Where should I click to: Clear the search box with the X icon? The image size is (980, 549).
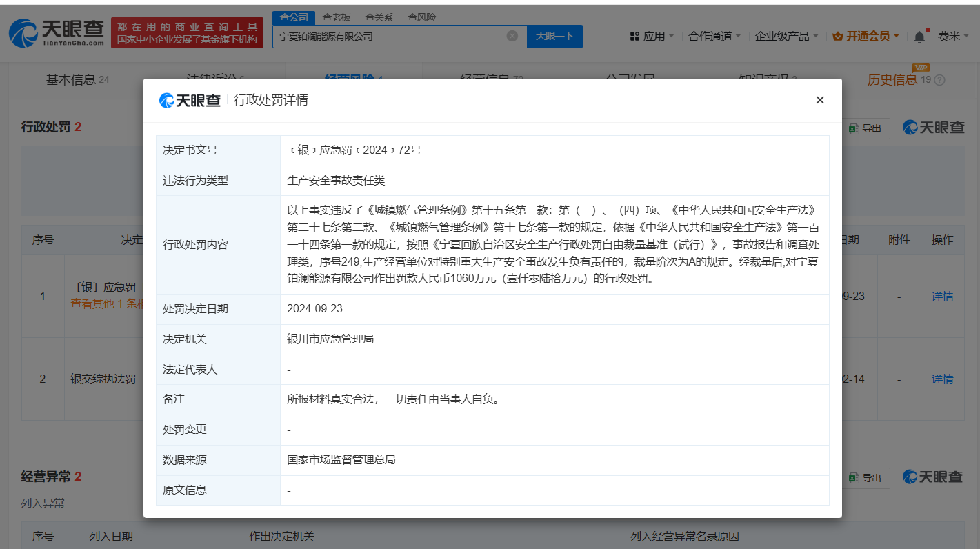point(512,36)
